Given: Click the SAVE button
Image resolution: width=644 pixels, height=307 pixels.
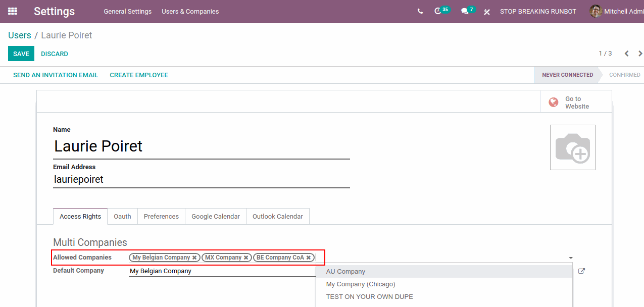Looking at the screenshot, I should click(x=21, y=54).
